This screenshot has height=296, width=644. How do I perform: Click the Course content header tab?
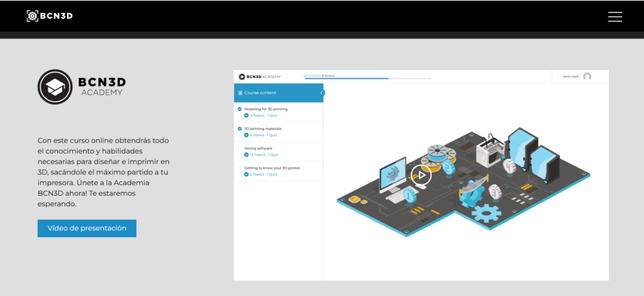(x=279, y=93)
